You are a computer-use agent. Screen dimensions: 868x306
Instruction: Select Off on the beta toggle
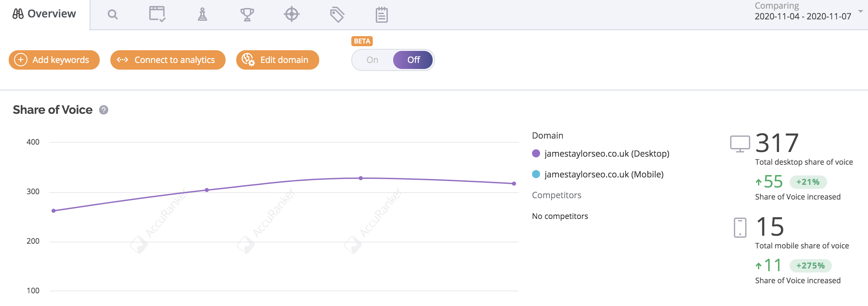413,60
